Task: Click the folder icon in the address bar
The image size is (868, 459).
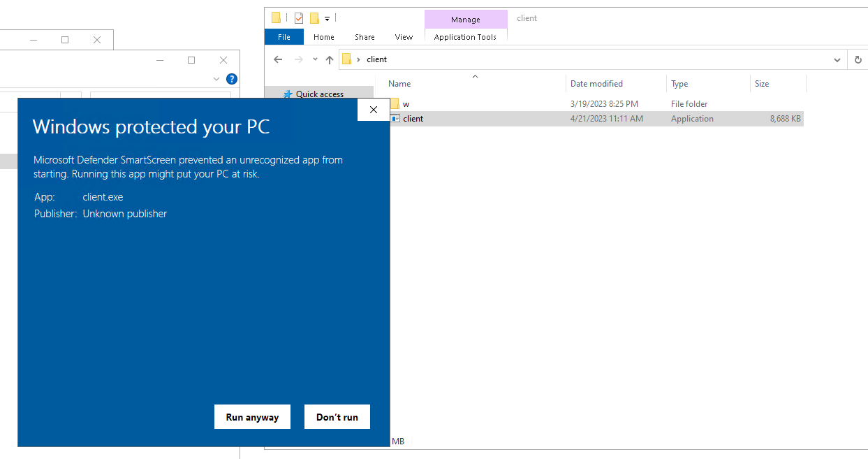Action: point(346,59)
